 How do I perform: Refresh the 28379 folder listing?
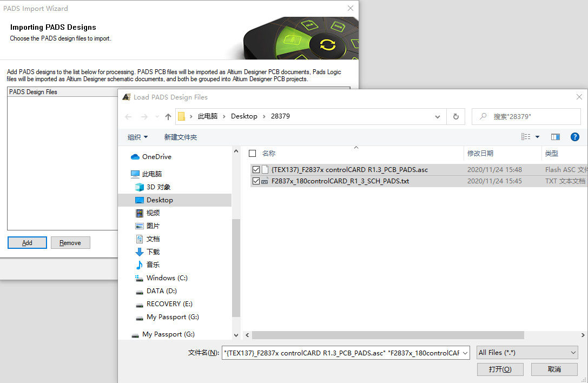click(455, 117)
